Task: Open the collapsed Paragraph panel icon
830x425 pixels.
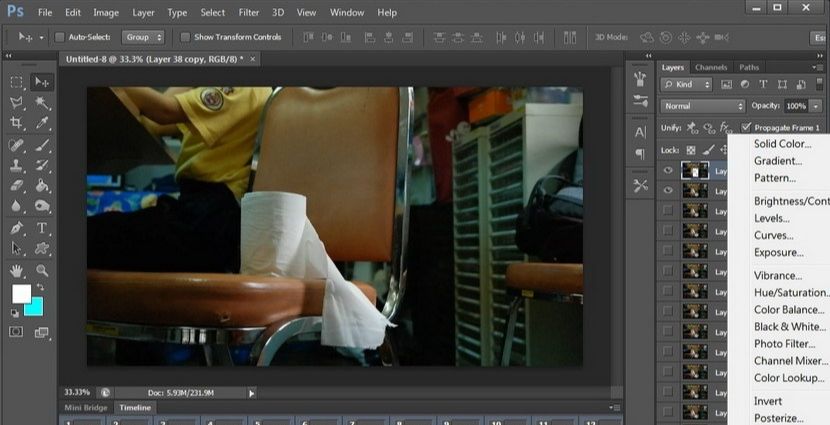Action: (640, 153)
